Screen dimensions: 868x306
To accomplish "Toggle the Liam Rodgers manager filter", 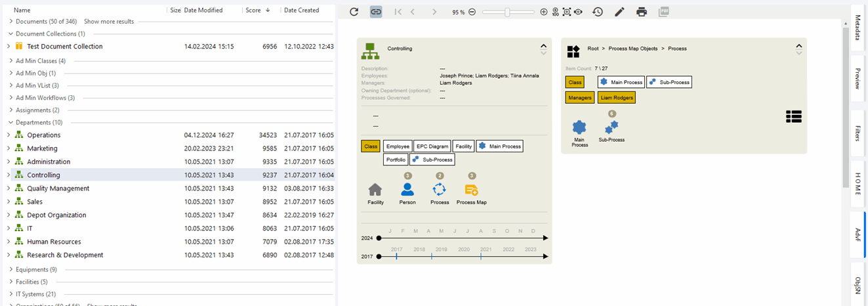I will point(616,98).
